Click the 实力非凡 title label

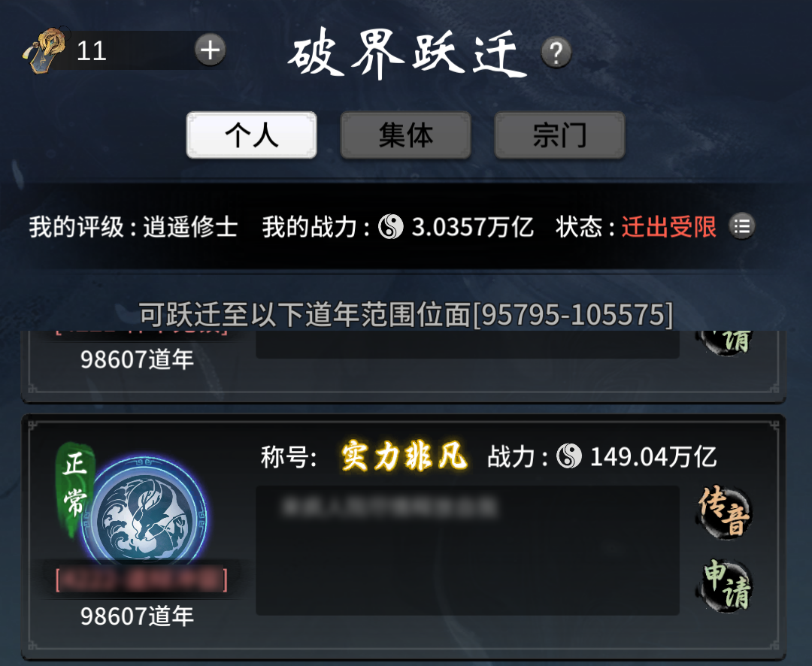404,457
